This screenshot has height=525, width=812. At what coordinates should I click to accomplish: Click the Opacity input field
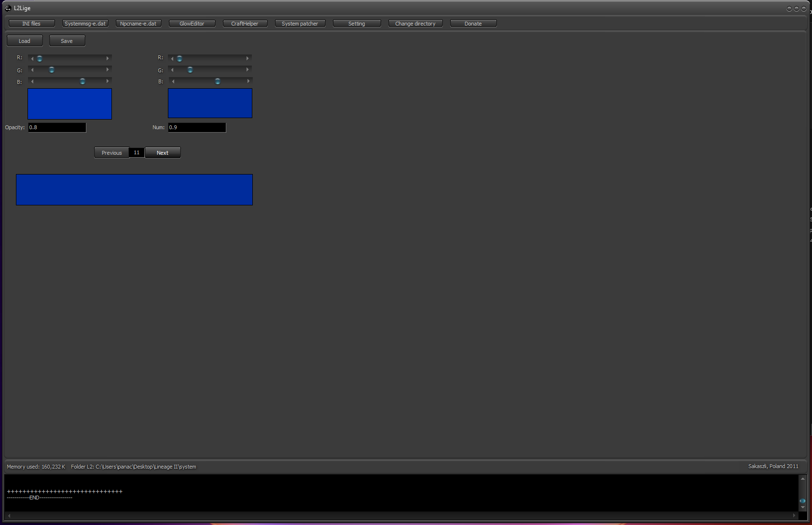click(x=57, y=127)
